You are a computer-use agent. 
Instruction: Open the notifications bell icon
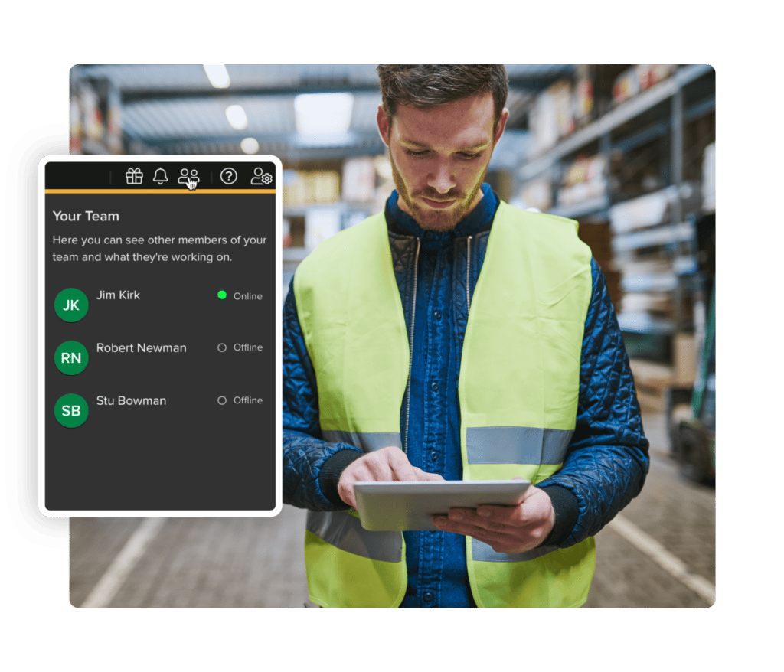point(162,178)
